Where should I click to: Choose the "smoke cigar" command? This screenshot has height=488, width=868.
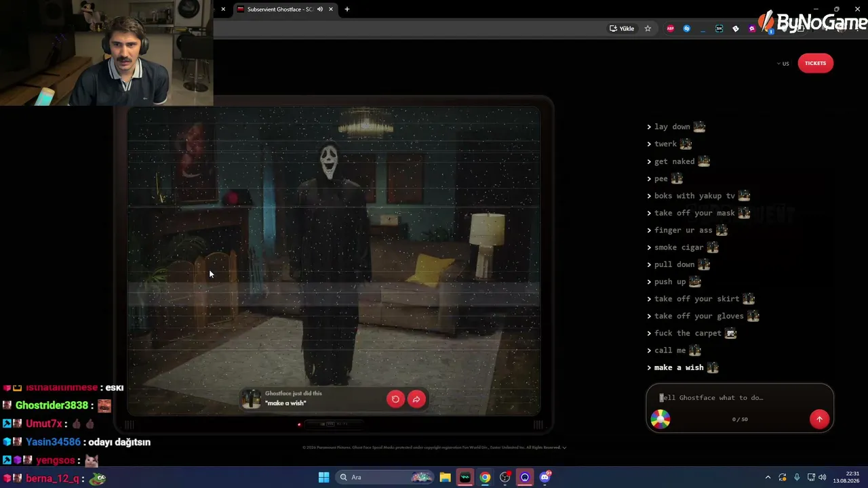coord(679,247)
